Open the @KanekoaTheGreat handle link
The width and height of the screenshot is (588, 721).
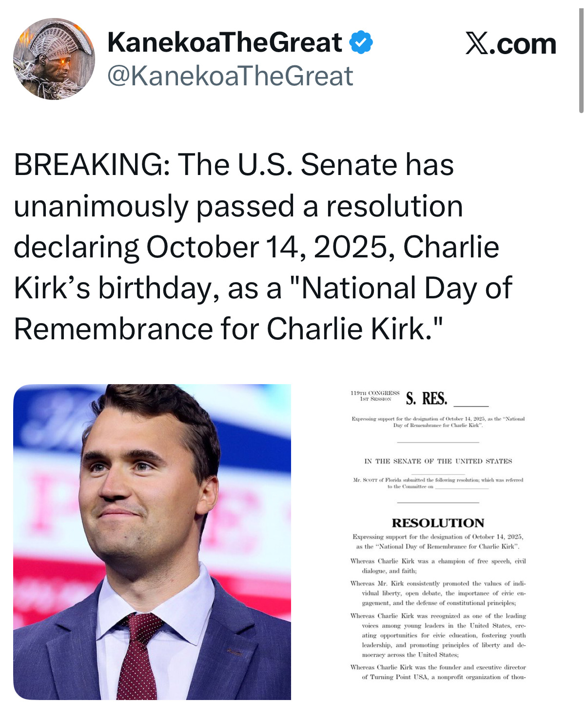coord(230,77)
